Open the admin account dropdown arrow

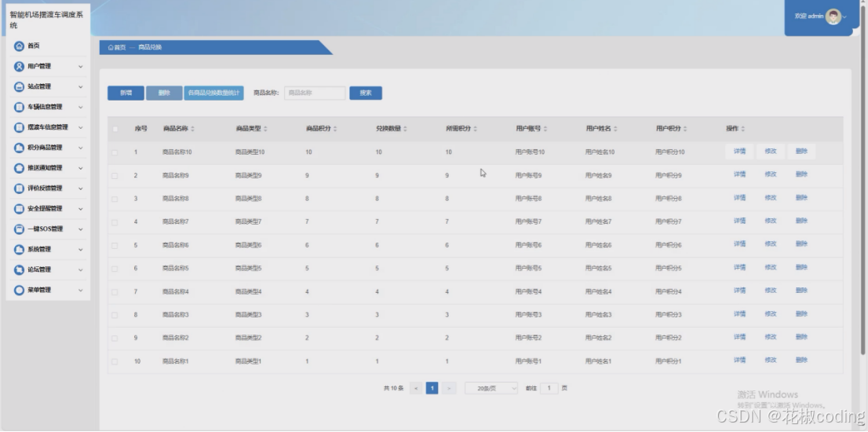(844, 17)
